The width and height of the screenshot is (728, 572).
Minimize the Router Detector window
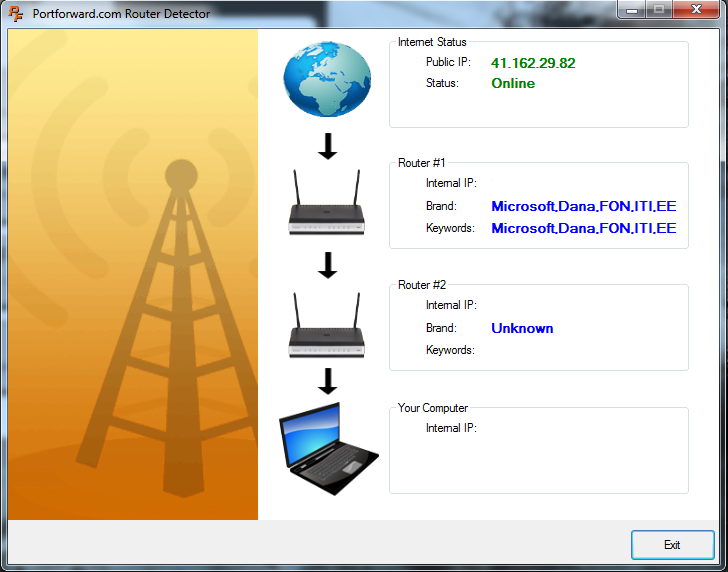(631, 10)
